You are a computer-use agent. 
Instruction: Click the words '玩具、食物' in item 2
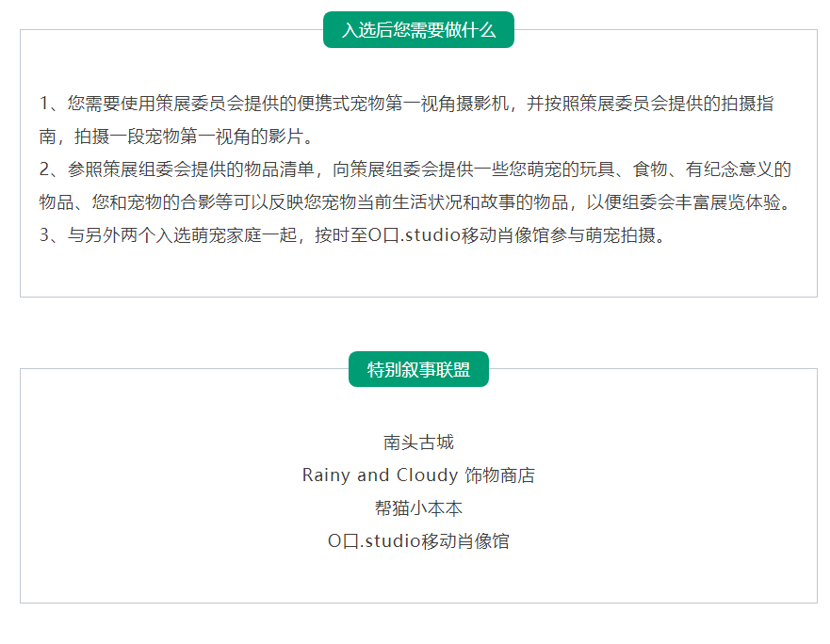coord(627,169)
